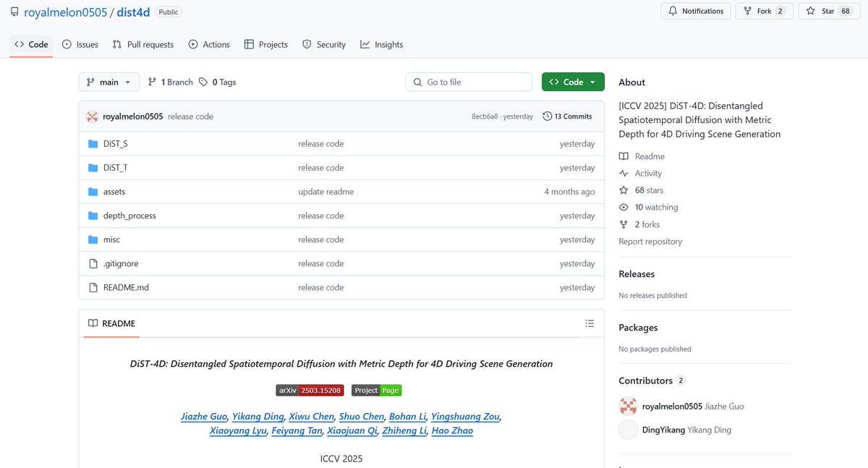Image resolution: width=868 pixels, height=468 pixels.
Task: Open author link Bohan Li
Action: click(407, 416)
